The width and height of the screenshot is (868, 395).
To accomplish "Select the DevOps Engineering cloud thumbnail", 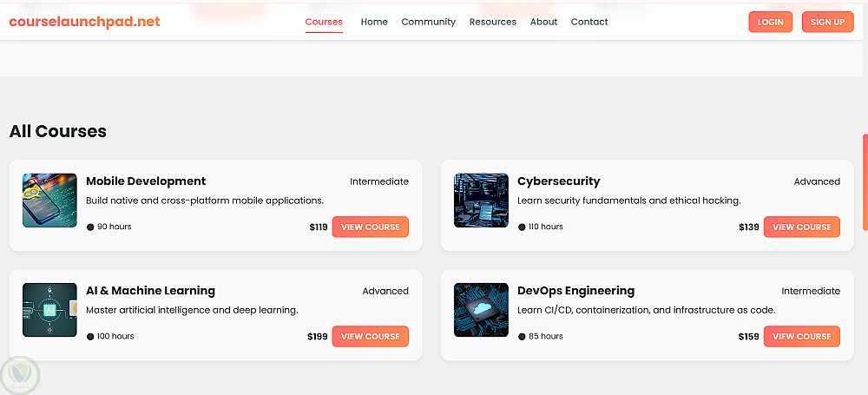I will click(x=481, y=310).
